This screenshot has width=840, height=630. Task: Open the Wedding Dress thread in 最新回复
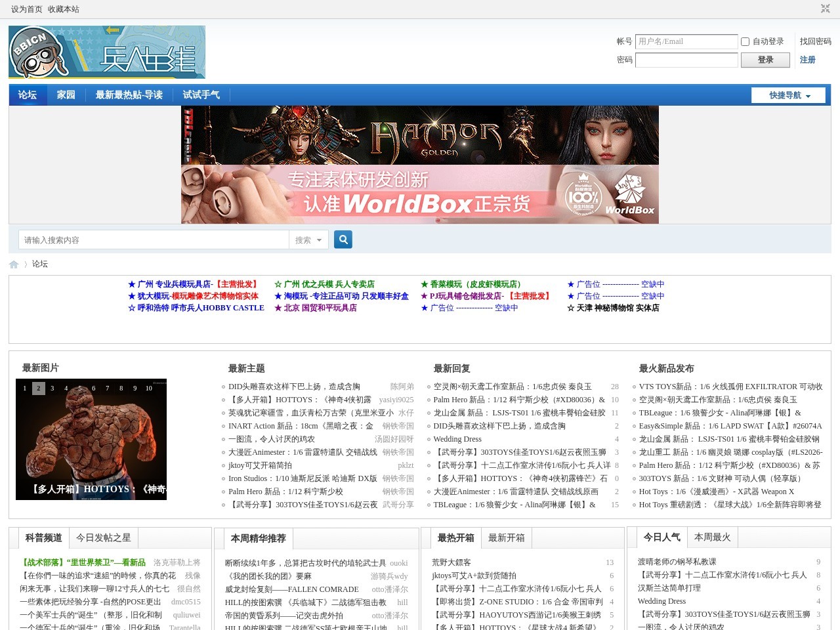(x=457, y=439)
